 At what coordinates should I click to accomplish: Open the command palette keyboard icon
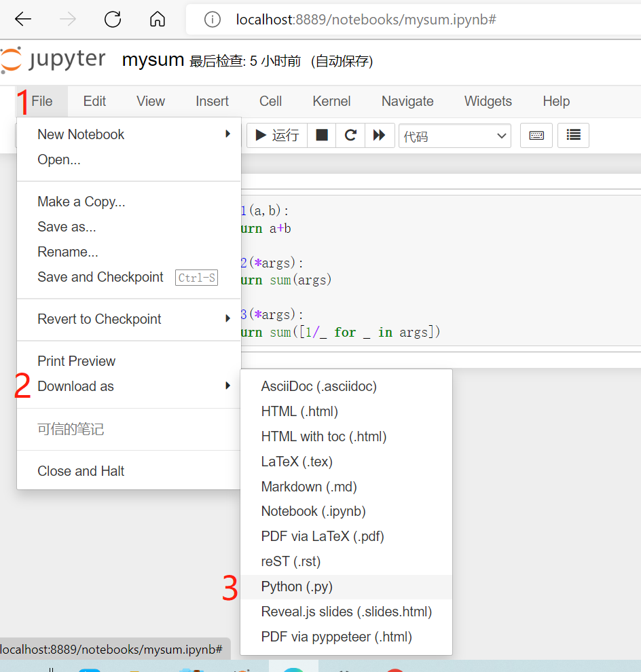[x=536, y=136]
